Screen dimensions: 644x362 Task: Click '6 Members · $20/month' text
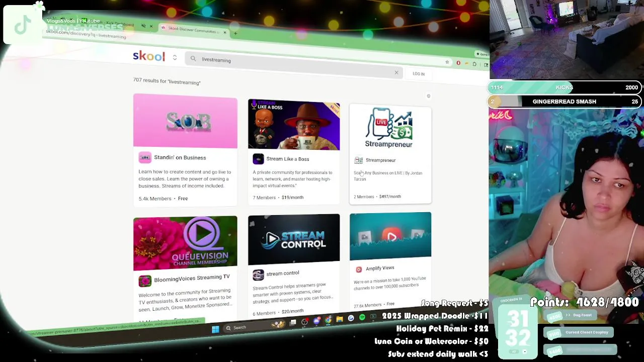pos(278,312)
